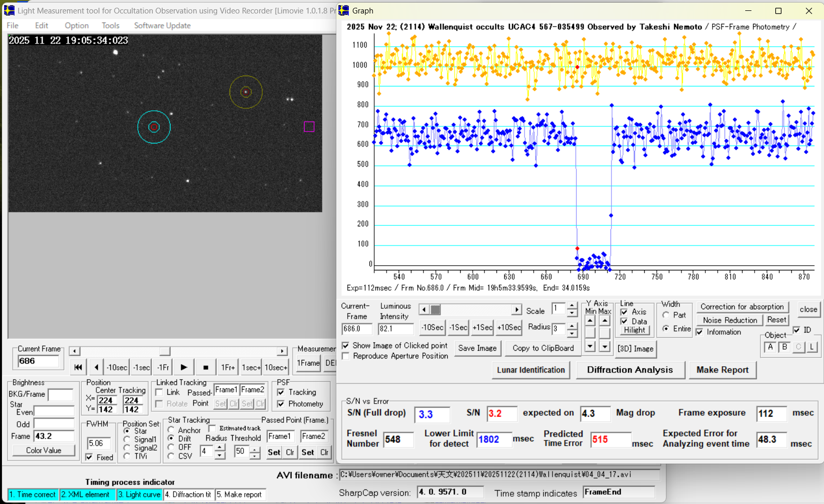Select Part width radio button

pos(666,315)
